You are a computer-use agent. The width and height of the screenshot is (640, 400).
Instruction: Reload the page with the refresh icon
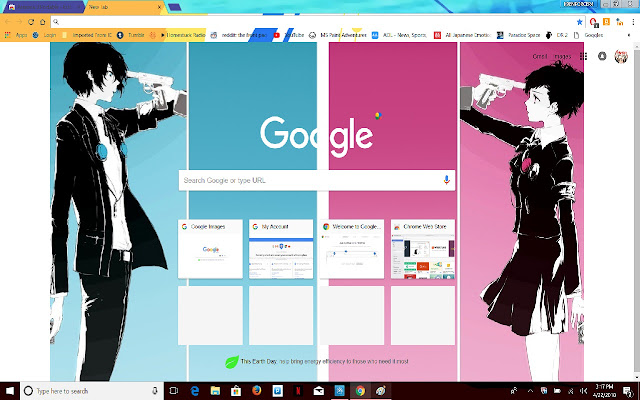point(31,22)
